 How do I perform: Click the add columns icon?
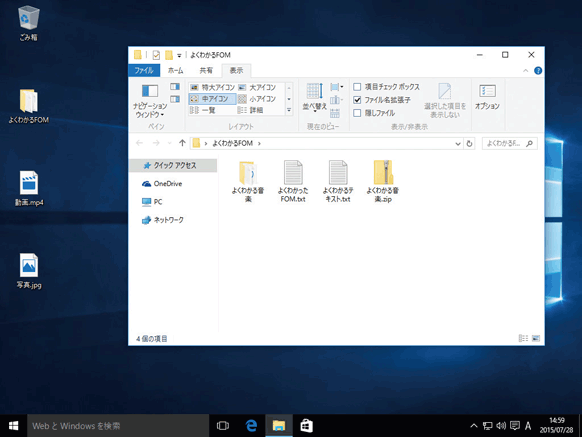[336, 100]
